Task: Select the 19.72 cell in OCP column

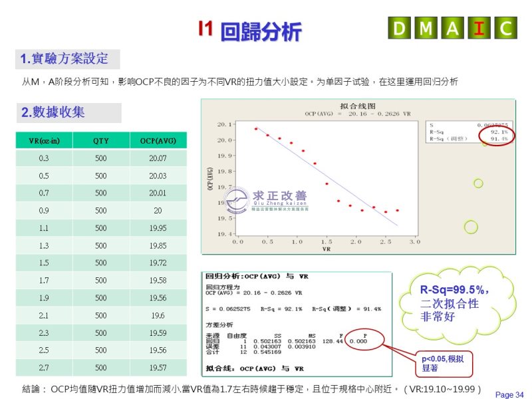Action: coord(158,263)
